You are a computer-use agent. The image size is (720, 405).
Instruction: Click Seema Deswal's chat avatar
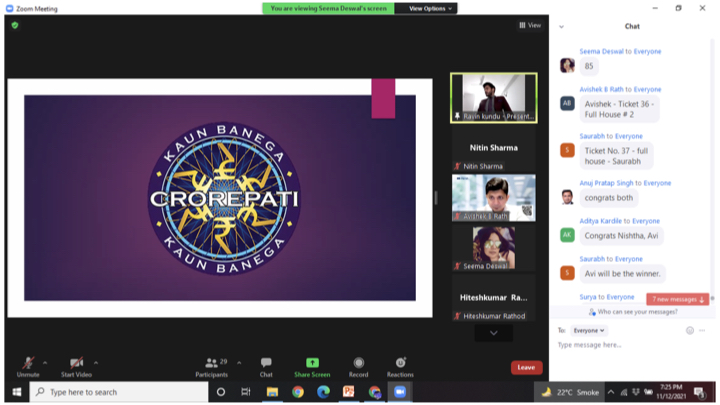click(x=567, y=66)
